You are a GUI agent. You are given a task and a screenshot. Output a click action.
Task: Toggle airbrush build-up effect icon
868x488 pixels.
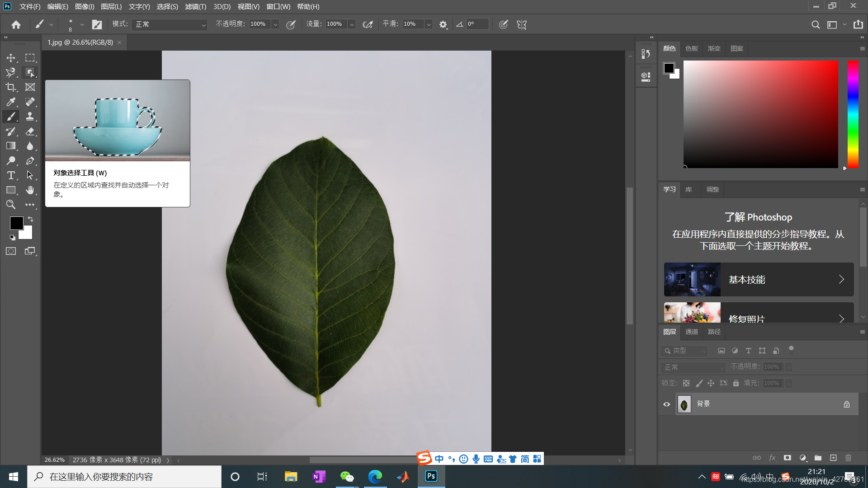pyautogui.click(x=368, y=24)
